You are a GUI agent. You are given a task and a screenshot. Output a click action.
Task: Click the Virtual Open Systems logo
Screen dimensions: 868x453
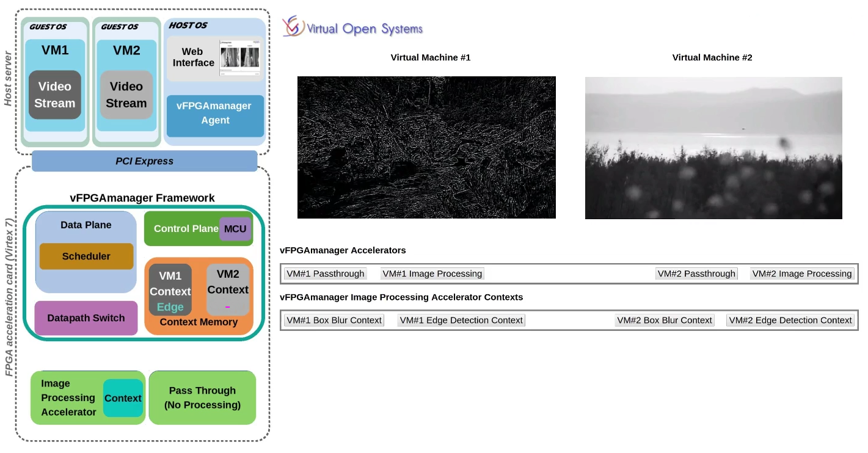click(352, 27)
